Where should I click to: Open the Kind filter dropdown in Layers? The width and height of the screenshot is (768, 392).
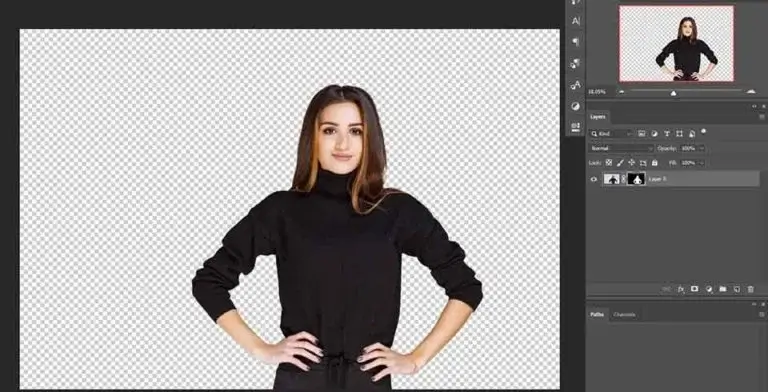click(x=611, y=133)
